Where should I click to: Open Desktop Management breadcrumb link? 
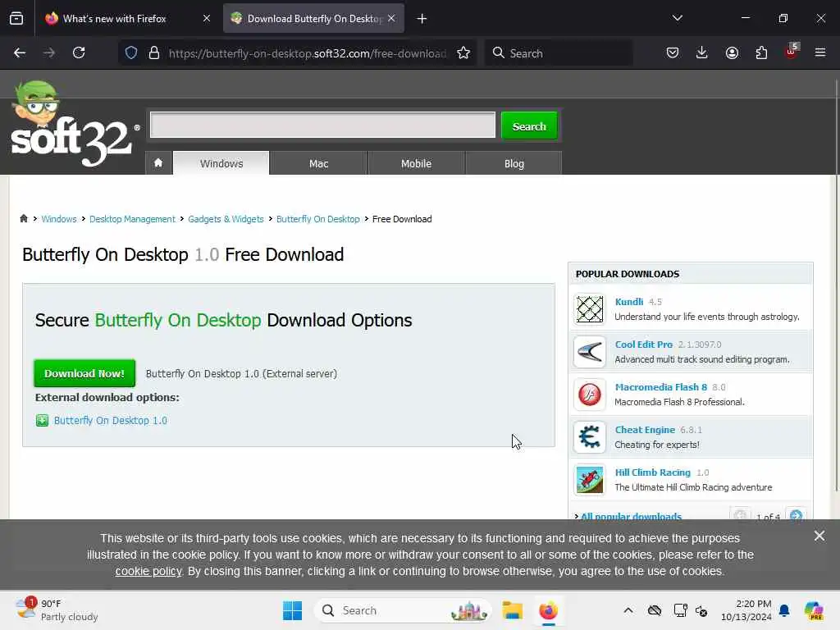point(132,219)
